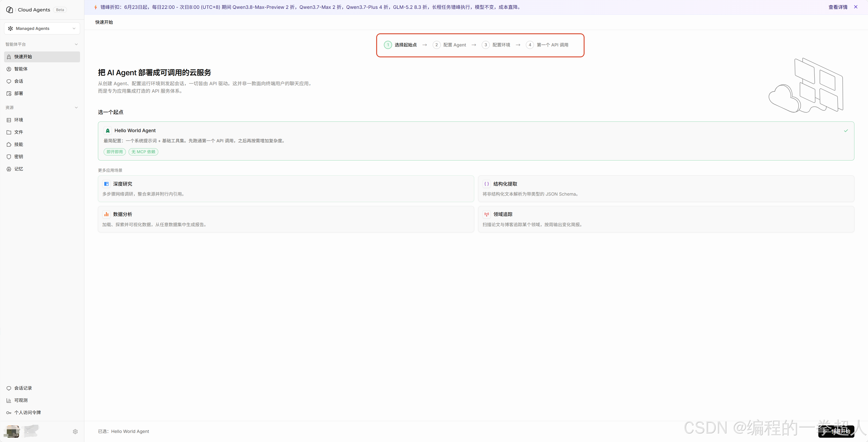Click the Cloud Agents logo icon

click(10, 10)
